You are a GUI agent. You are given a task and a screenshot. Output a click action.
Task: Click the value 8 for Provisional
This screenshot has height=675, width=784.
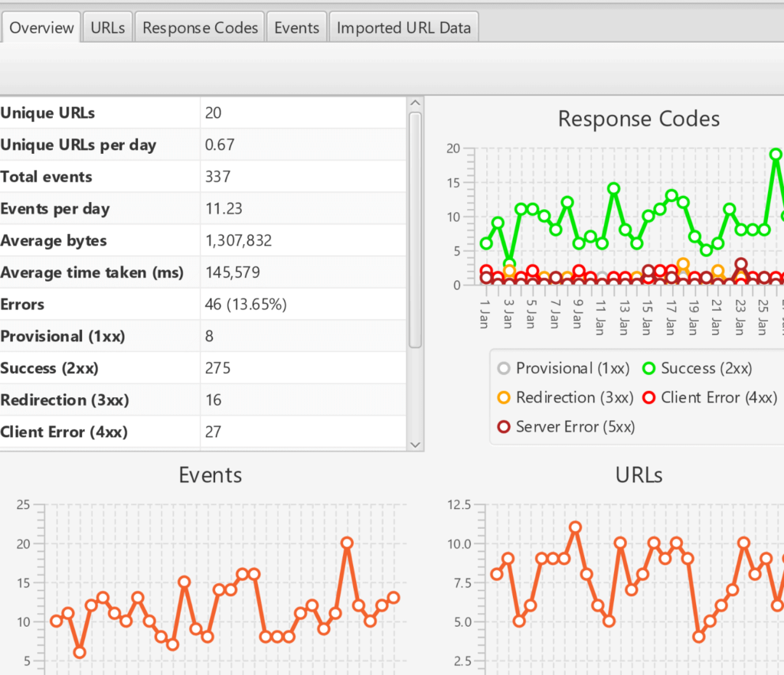[209, 336]
